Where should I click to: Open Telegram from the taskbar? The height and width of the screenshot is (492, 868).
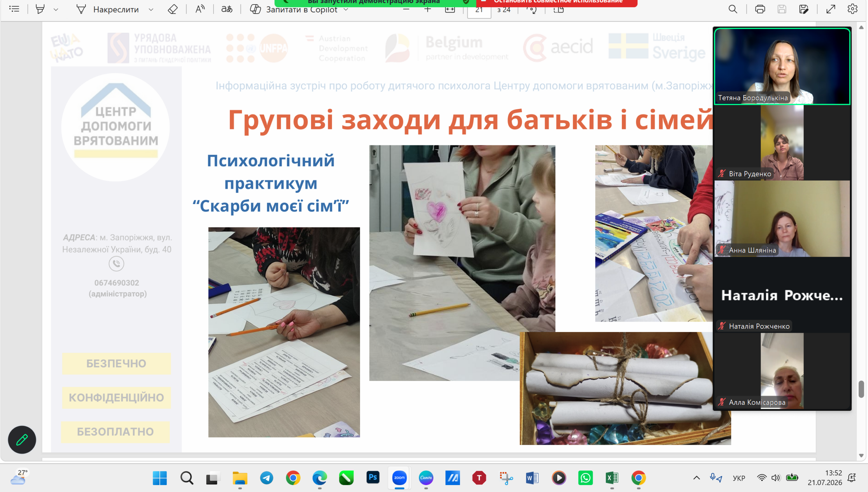coord(266,478)
